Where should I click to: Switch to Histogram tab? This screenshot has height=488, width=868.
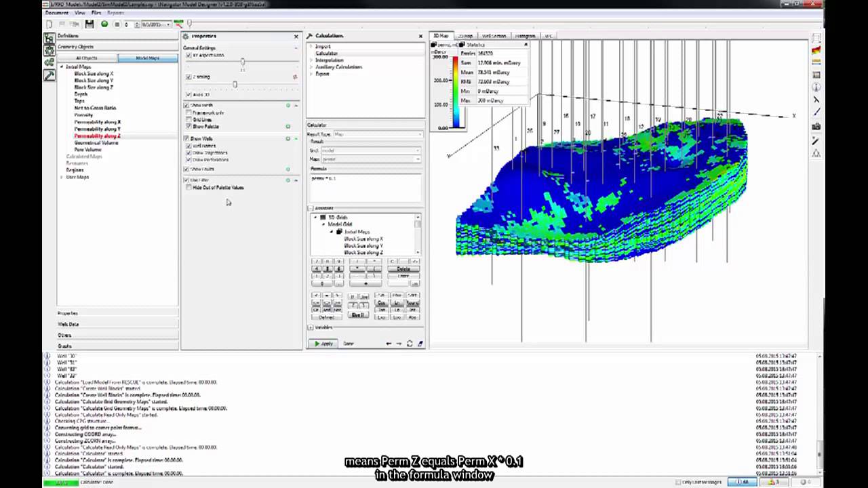pos(526,35)
